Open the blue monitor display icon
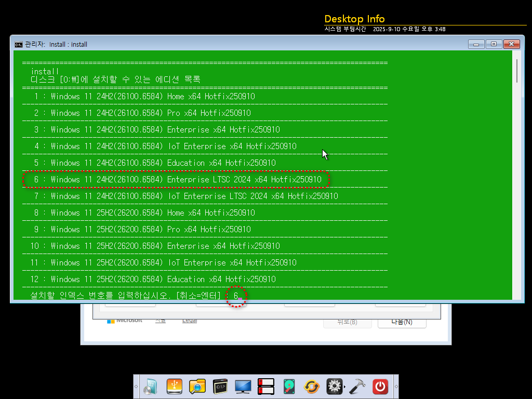The height and width of the screenshot is (399, 532). click(243, 387)
